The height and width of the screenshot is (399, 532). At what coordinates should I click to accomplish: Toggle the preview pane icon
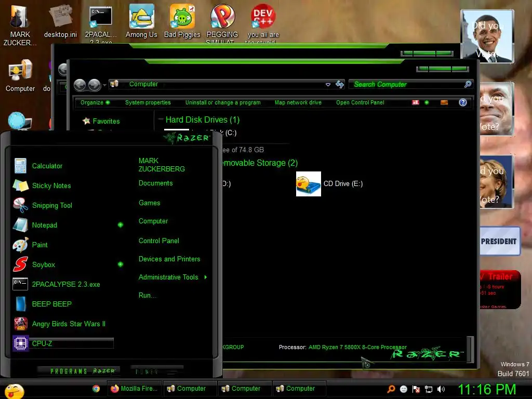click(x=444, y=102)
